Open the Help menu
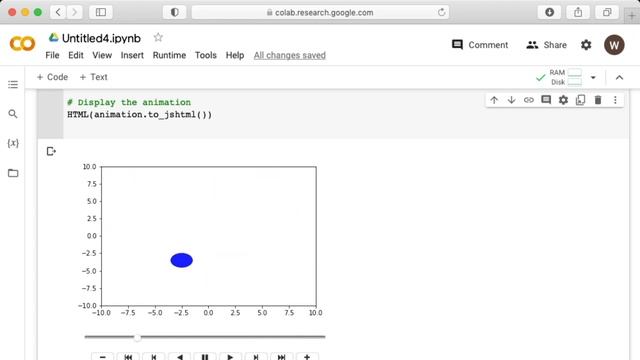 [235, 55]
